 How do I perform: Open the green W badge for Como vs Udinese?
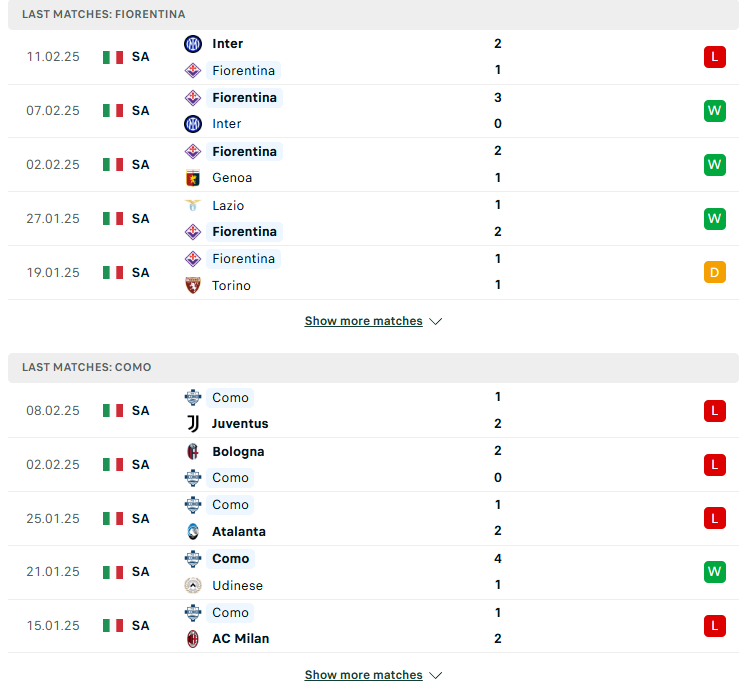[x=714, y=572]
